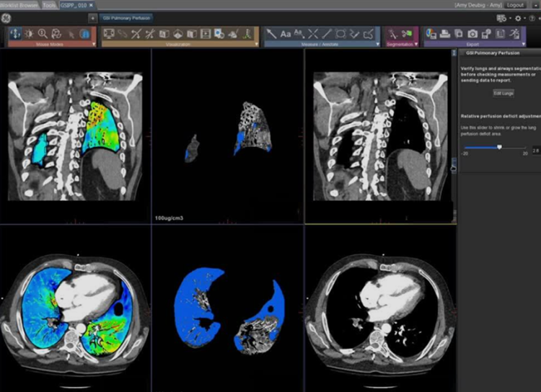Expand the Measure / Annotate group arrow
This screenshot has height=392, width=541.
[377, 44]
